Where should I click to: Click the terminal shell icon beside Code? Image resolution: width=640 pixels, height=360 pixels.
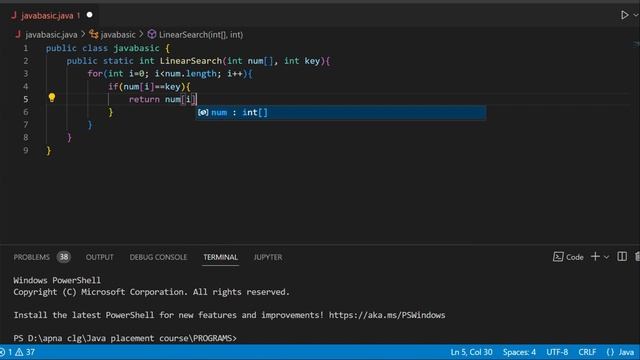558,257
